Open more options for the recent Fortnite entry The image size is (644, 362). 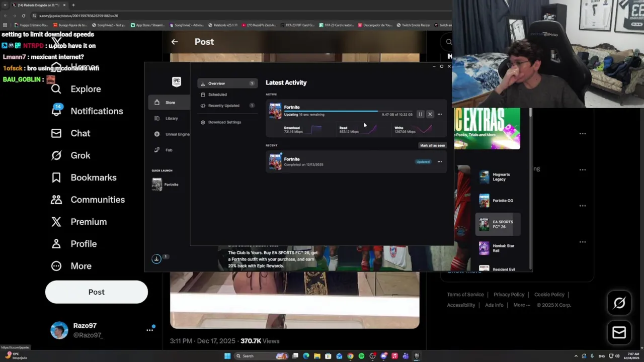[440, 162]
